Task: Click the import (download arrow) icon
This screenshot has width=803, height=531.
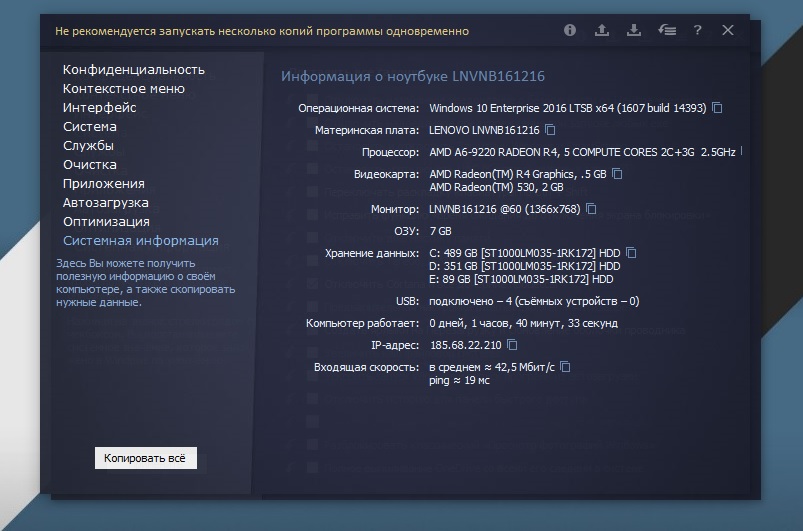Action: point(634,30)
